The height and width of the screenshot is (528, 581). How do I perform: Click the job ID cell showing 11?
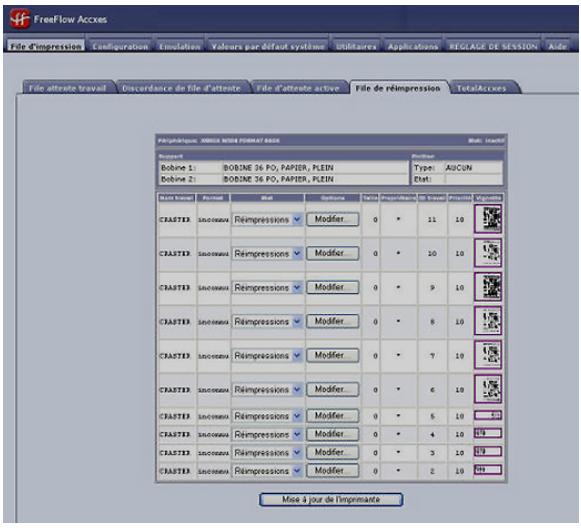click(x=432, y=220)
